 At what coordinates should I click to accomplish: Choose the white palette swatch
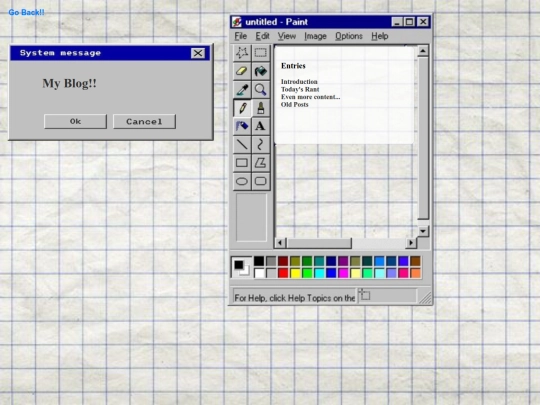tap(259, 273)
